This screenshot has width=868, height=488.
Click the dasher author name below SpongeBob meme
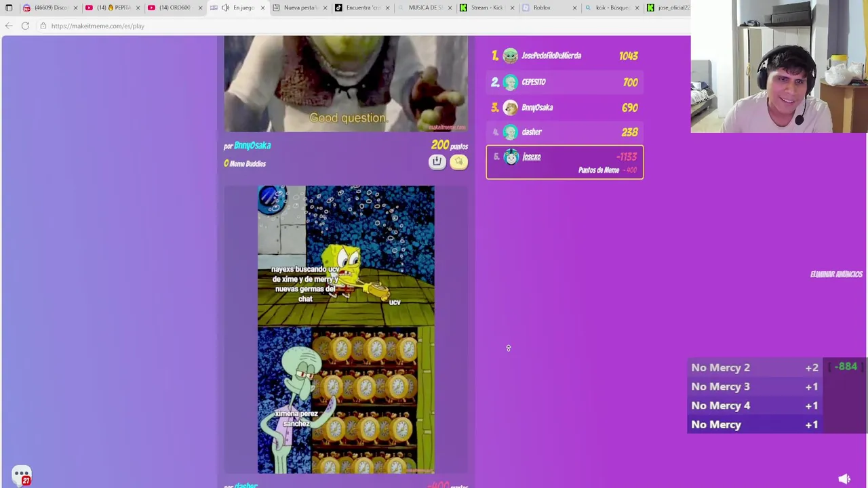(247, 485)
